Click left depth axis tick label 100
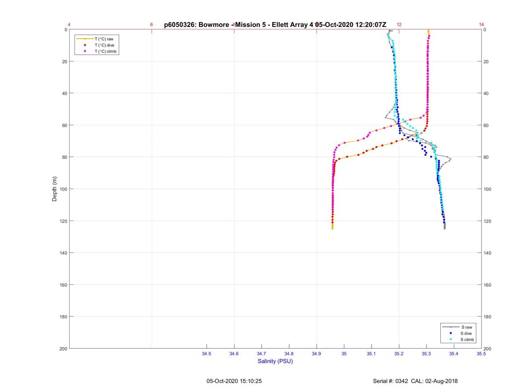Viewport: 532px width, 392px height. click(63, 189)
